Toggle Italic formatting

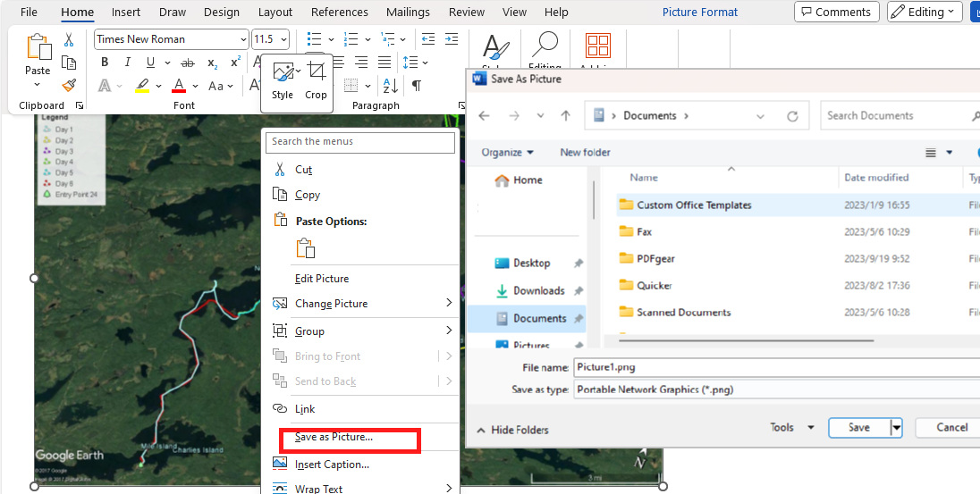[x=127, y=63]
